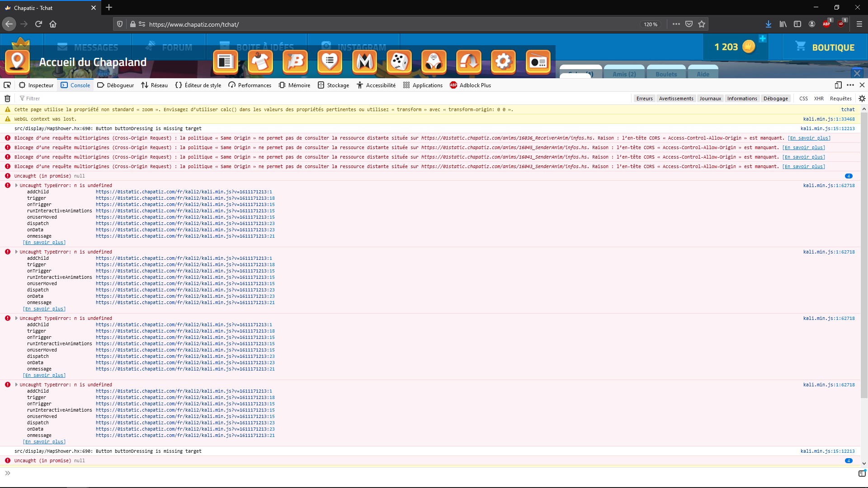Enable the Requêtes console filter
This screenshot has height=488, width=868.
[x=840, y=99]
